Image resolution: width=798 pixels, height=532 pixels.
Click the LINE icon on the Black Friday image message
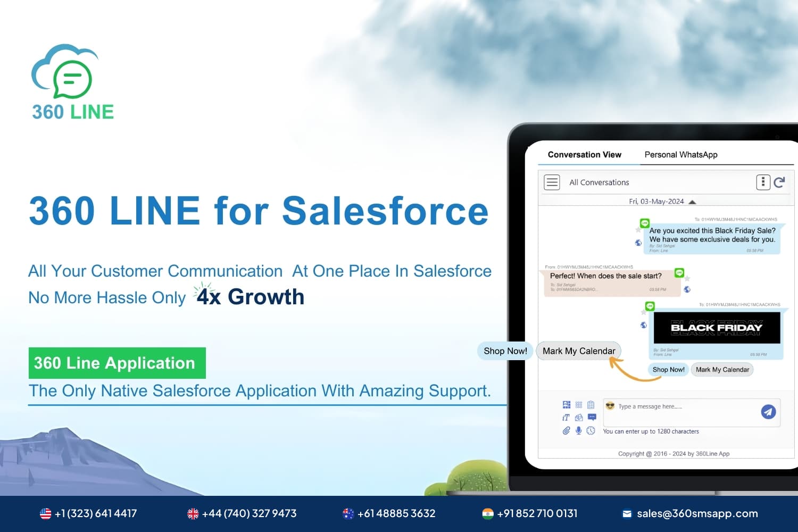click(650, 306)
